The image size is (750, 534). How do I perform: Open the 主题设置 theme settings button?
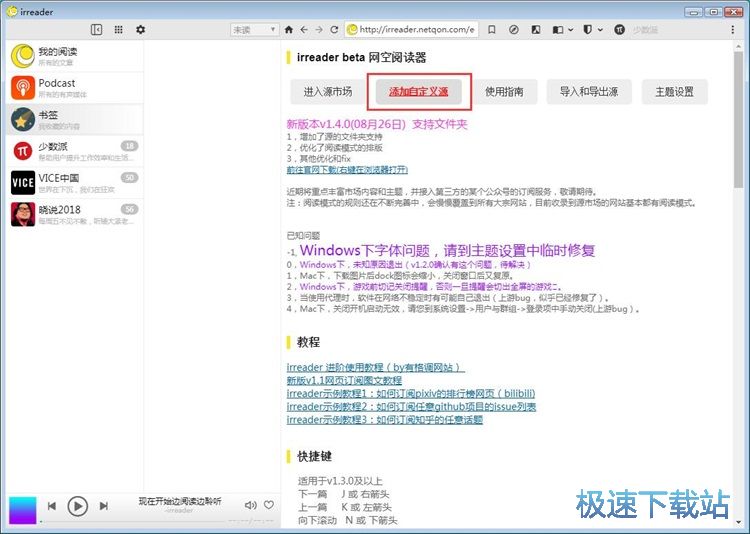tap(674, 91)
